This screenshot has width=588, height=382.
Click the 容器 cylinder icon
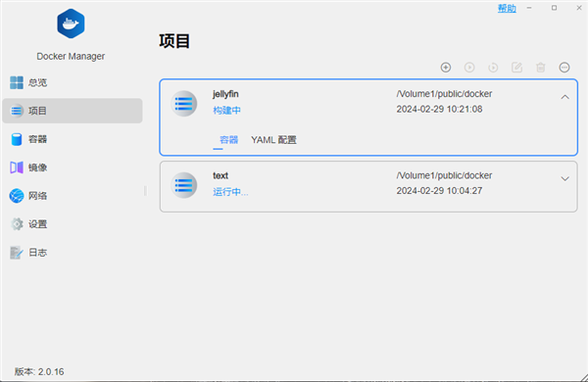click(17, 139)
